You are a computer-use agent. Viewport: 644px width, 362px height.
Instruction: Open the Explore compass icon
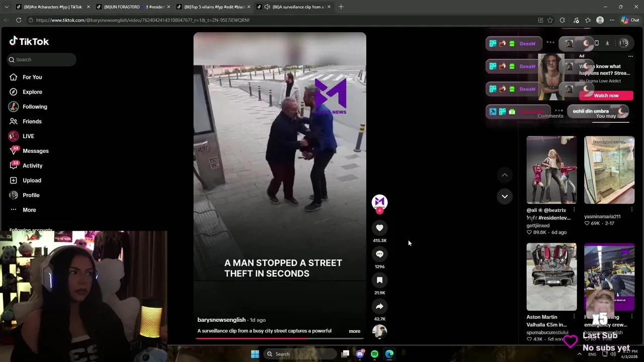14,92
